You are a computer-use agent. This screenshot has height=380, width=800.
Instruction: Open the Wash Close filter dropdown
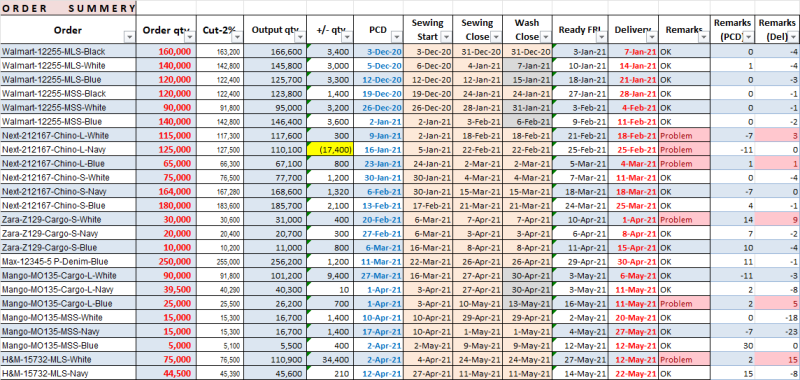(x=546, y=37)
